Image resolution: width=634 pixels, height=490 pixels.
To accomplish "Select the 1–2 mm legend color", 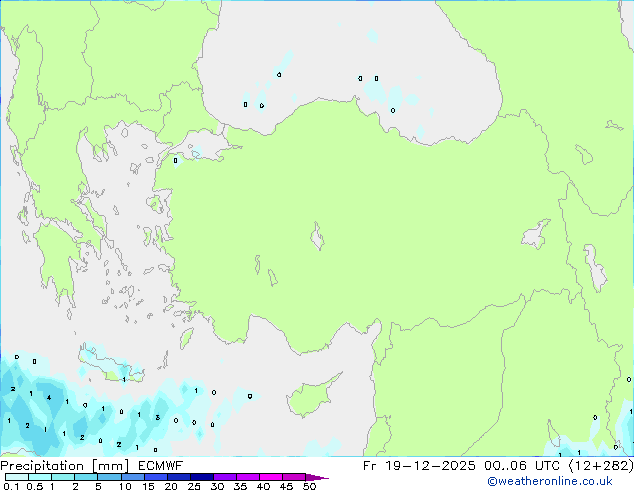I will [x=63, y=477].
